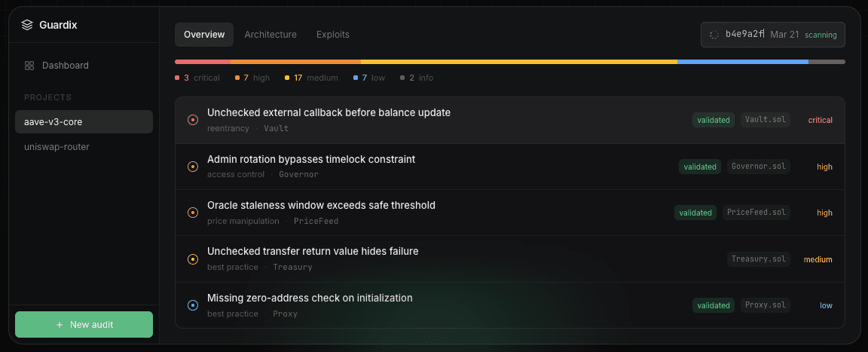Start a New audit
This screenshot has width=868, height=352.
84,324
